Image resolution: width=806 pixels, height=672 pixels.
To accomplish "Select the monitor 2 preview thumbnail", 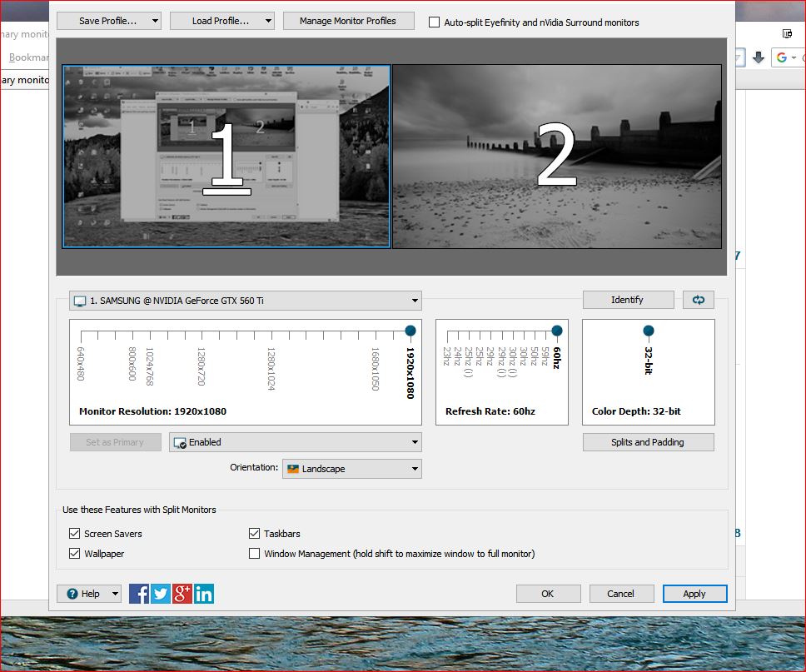I will (x=556, y=157).
